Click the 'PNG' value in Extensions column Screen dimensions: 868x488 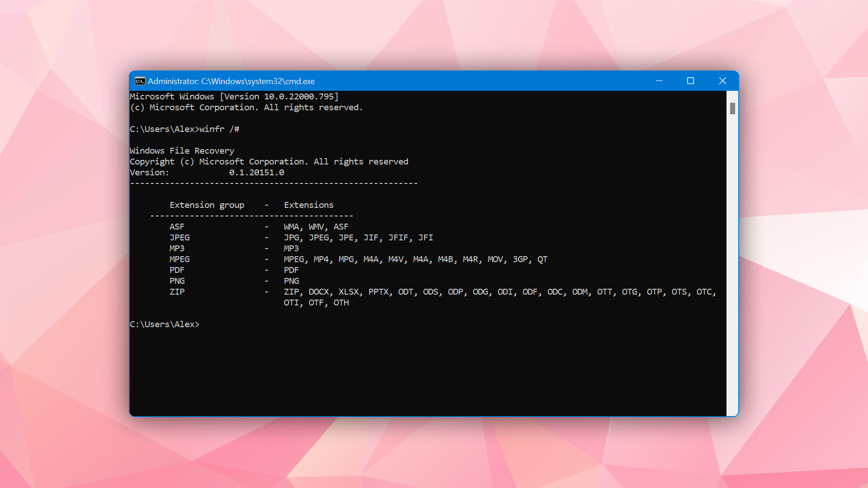click(x=291, y=281)
